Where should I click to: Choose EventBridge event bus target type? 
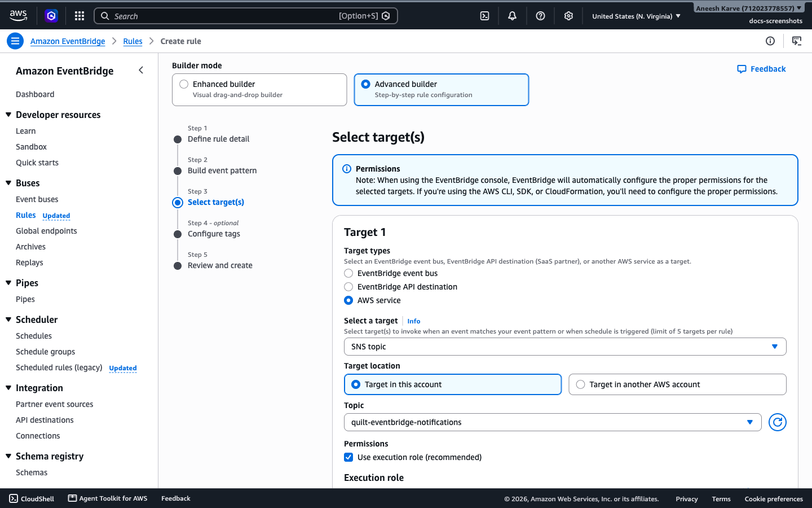click(348, 273)
